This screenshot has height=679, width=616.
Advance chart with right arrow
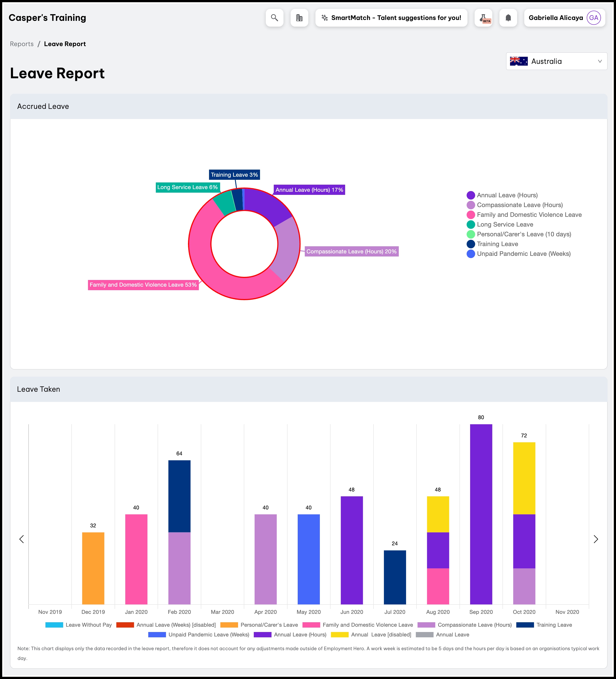[595, 539]
